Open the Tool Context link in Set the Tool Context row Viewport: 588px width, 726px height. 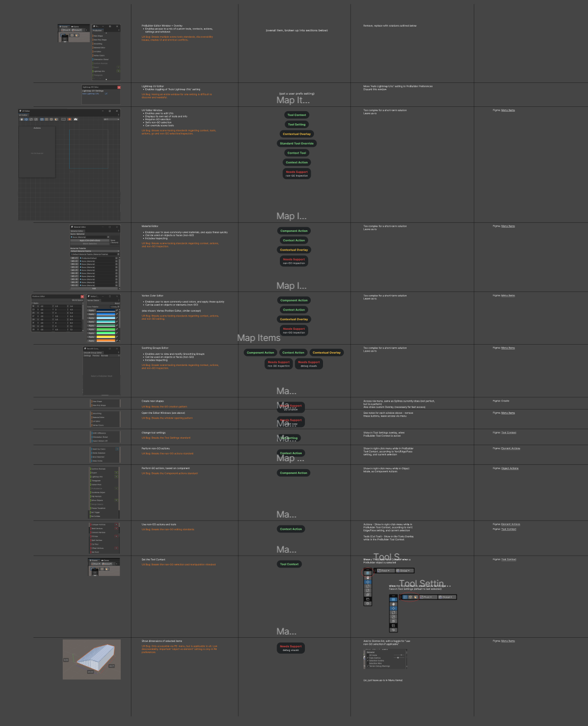[509, 560]
